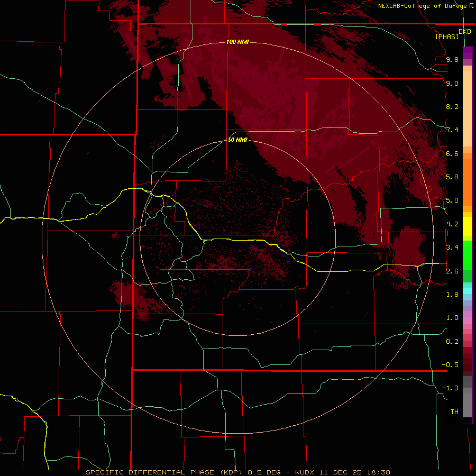Click the "100 NMI" range ring label
This screenshot has width=476, height=476.
tap(237, 42)
